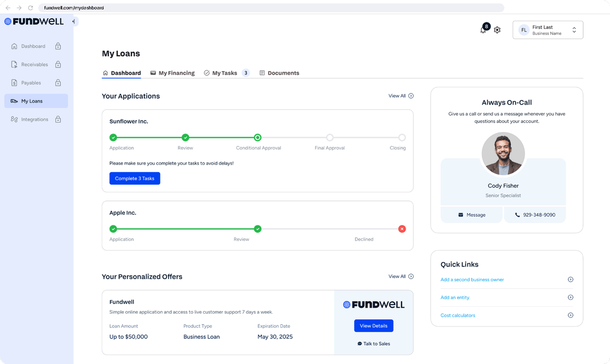Click the Sunflower Inc. progress bar
Viewport: 610px width, 364px height.
point(222,138)
